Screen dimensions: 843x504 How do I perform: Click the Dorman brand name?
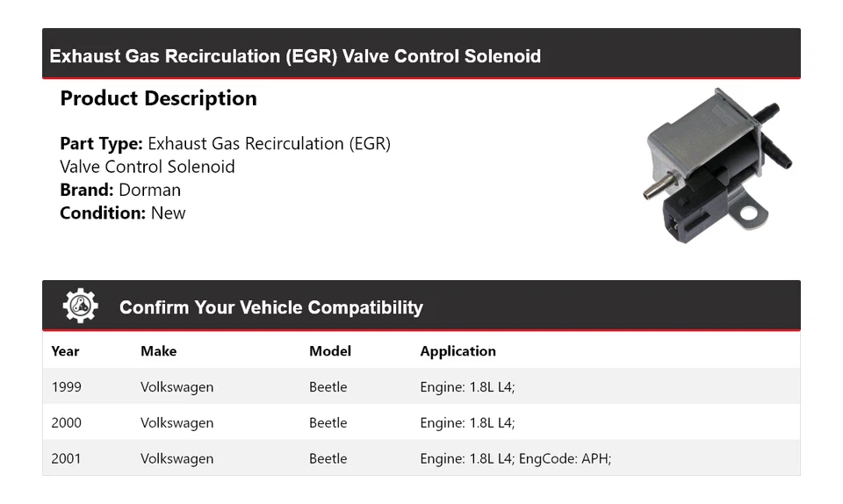click(x=149, y=190)
